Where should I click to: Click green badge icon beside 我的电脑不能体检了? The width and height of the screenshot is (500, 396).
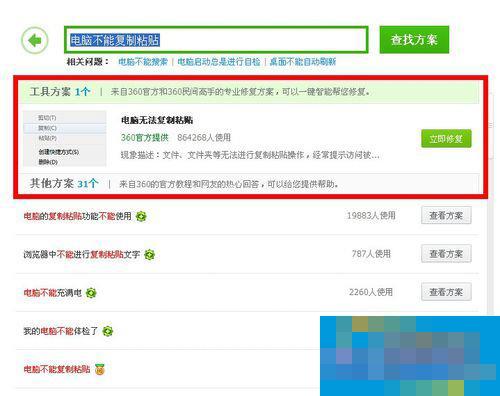108,332
